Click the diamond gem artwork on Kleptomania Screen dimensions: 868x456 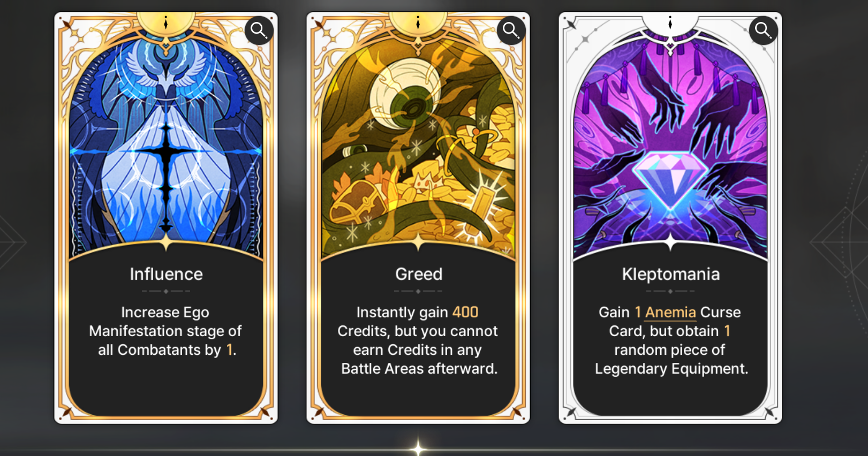670,180
